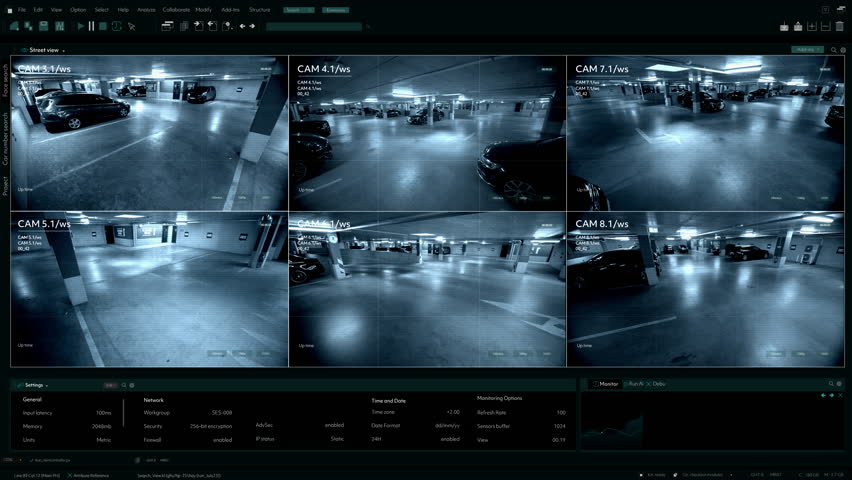The height and width of the screenshot is (480, 852).
Task: Open the Analyze menu
Action: pos(146,9)
